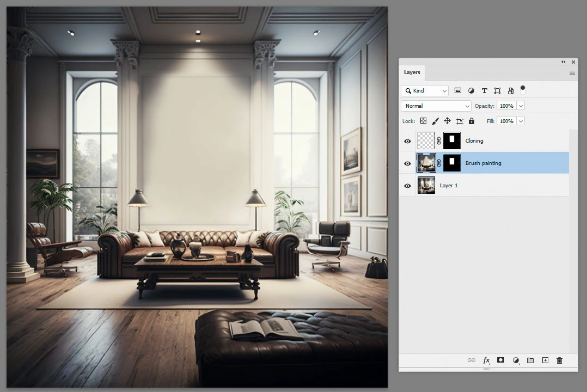Filter layers by shape layers icon
The image size is (587, 392).
pyautogui.click(x=497, y=90)
